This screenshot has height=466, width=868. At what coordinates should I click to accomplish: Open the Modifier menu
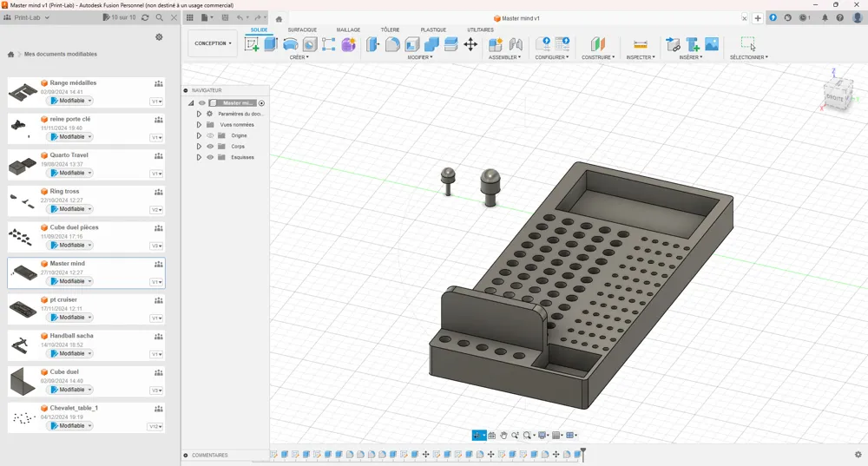(x=419, y=57)
